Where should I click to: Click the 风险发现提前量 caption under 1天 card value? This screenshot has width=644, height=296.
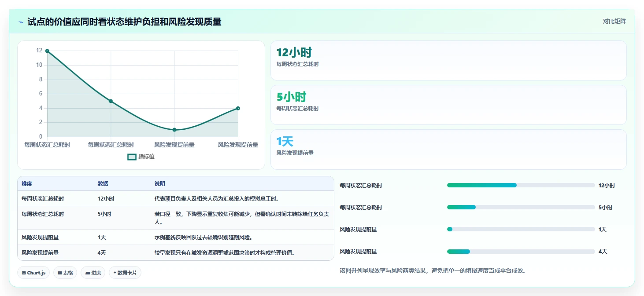(x=295, y=153)
